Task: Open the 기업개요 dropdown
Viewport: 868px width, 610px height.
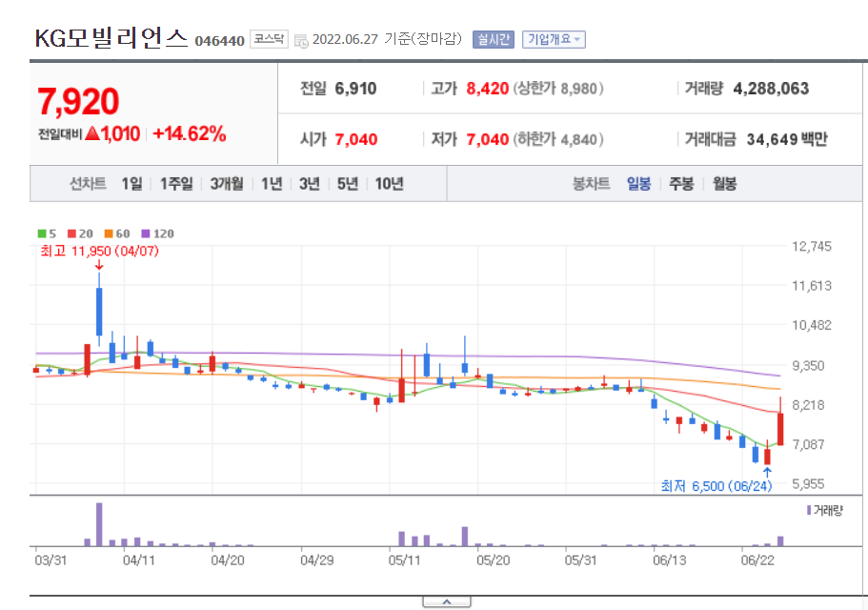Action: pos(554,39)
